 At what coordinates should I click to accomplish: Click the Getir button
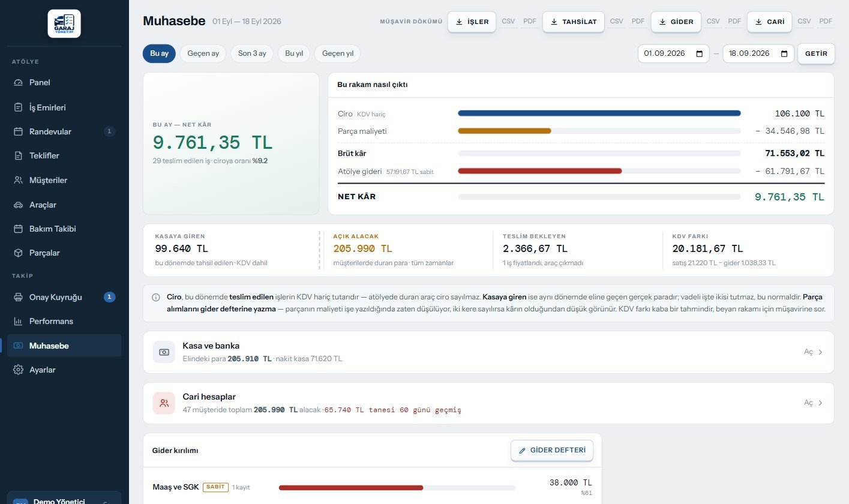[x=816, y=53]
